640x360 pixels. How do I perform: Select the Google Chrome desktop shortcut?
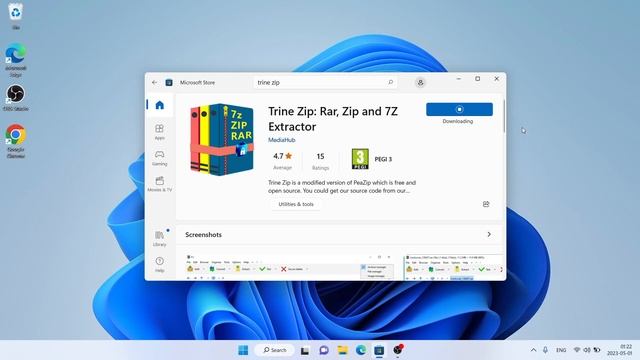[x=16, y=141]
